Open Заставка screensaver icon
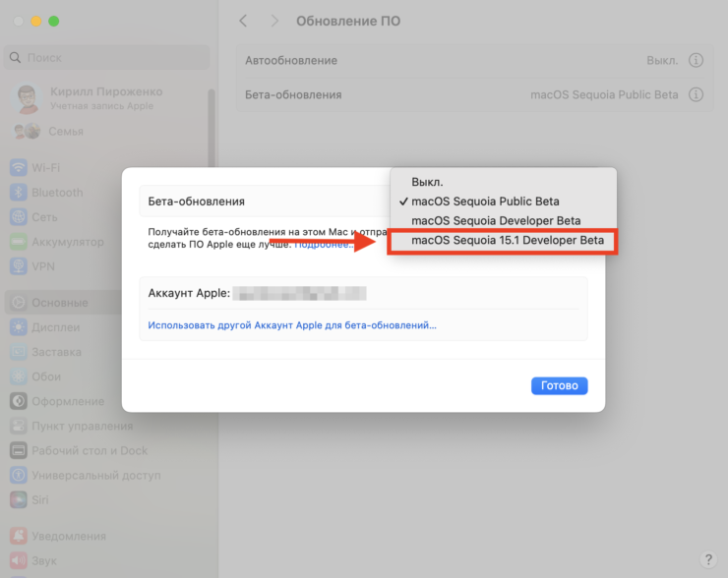 point(19,352)
